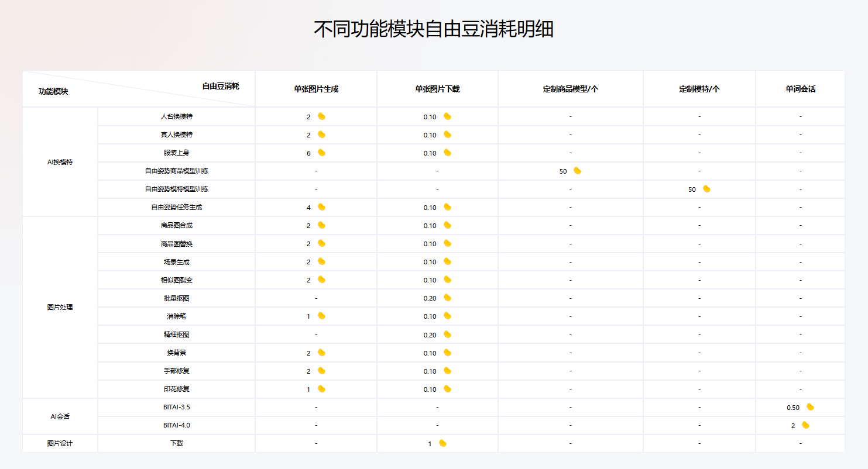Click the 单张图片下载 bean icon in 消除笔 row
This screenshot has height=469, width=868.
click(x=447, y=316)
